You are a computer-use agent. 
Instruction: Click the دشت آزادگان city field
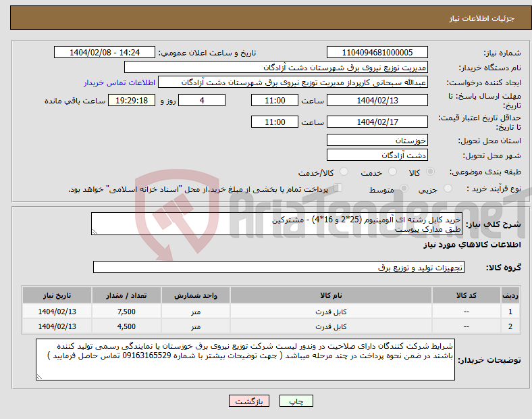point(377,155)
